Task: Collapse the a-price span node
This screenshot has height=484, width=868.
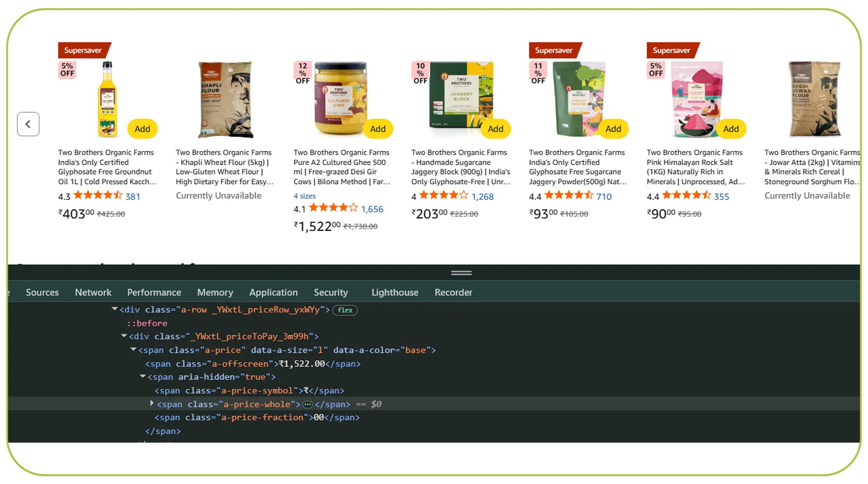Action: 133,349
